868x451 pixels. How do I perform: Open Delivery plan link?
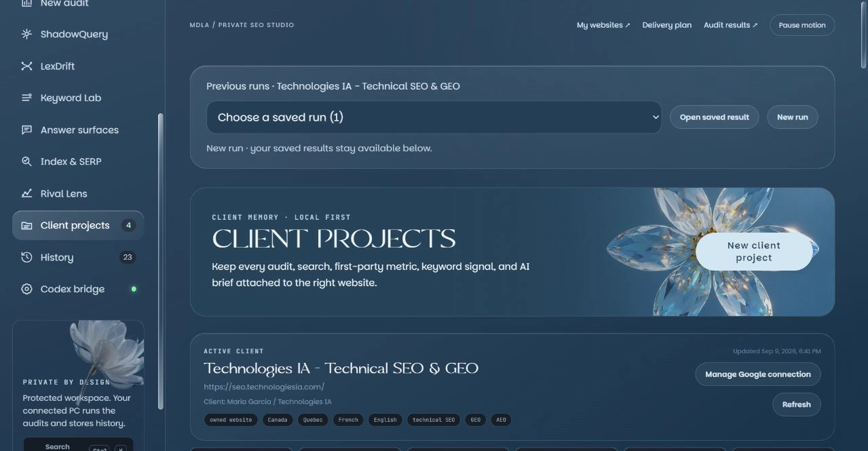tap(666, 25)
